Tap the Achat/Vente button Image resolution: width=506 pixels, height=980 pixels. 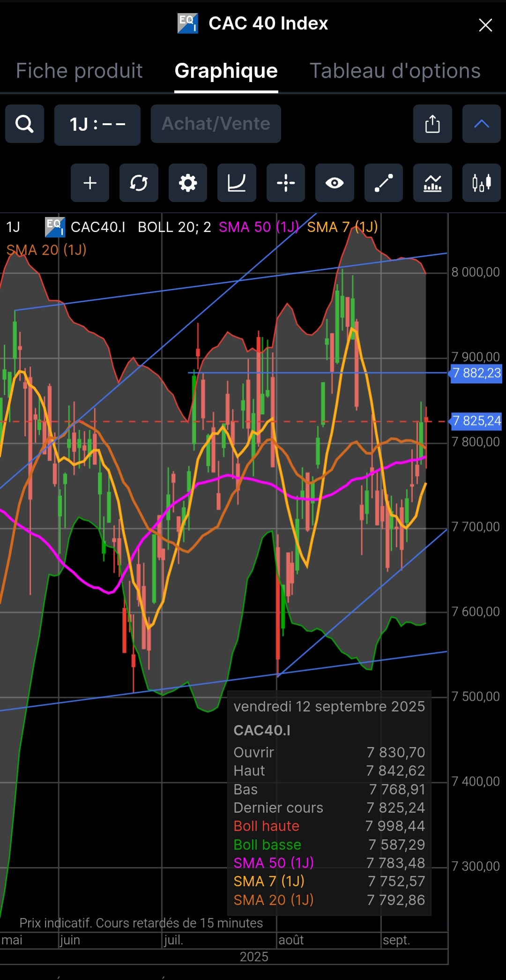(x=216, y=124)
